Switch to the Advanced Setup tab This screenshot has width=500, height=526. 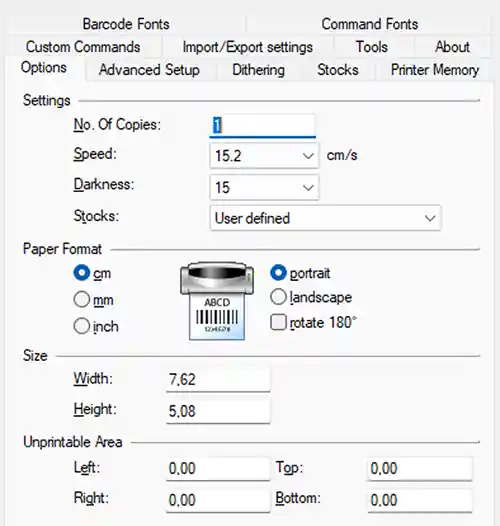(x=149, y=70)
